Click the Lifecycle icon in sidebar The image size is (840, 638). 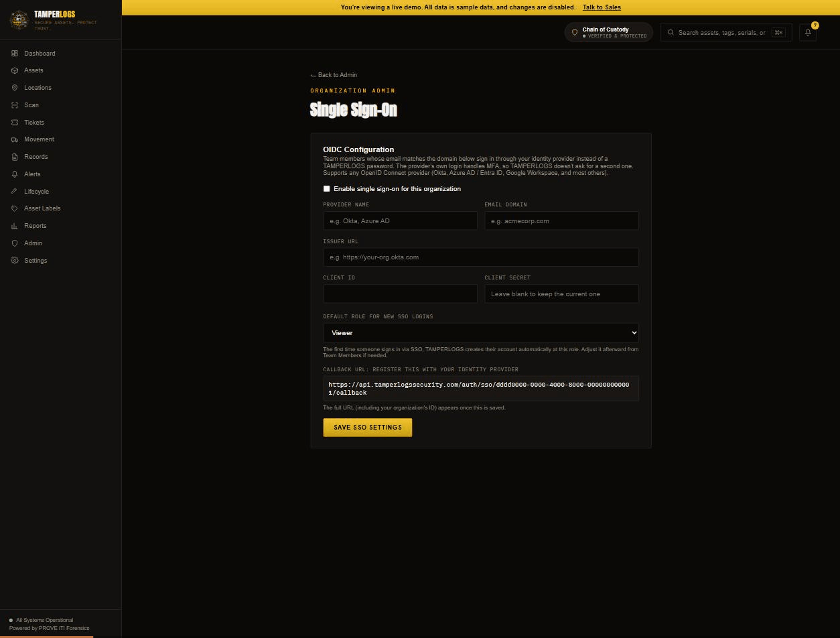point(15,192)
